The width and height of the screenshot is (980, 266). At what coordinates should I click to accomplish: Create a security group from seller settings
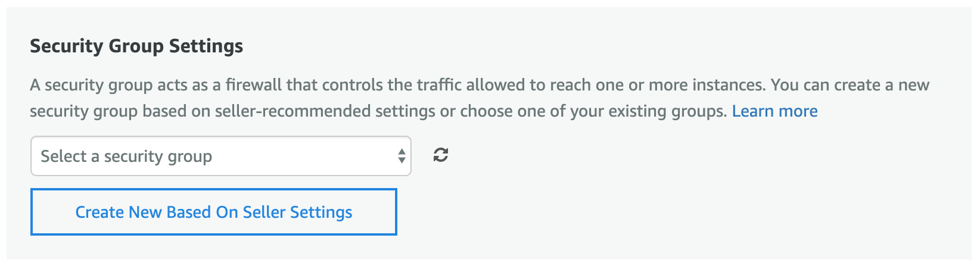(213, 212)
